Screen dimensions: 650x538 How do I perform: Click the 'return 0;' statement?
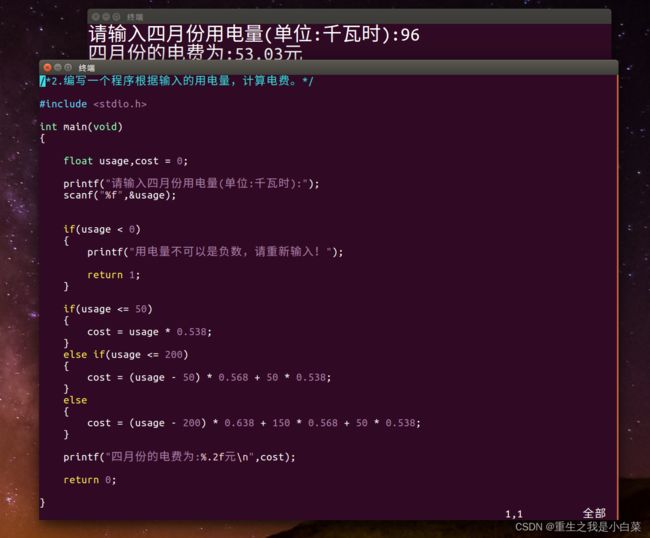coord(90,480)
